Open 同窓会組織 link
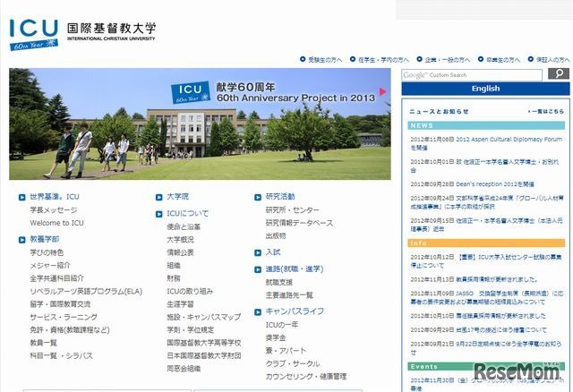Screen dimensions: 573x392 coord(184,369)
